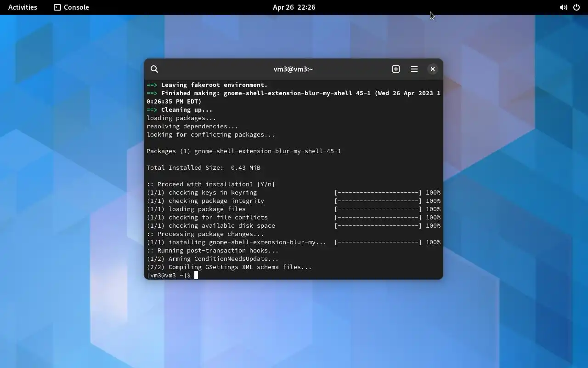588x368 pixels.
Task: Click the 'Cleaning up...' line
Action: tap(179, 109)
